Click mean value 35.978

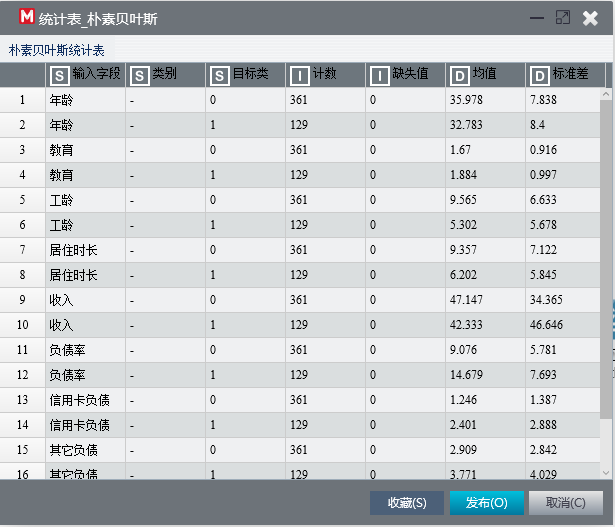click(x=466, y=100)
